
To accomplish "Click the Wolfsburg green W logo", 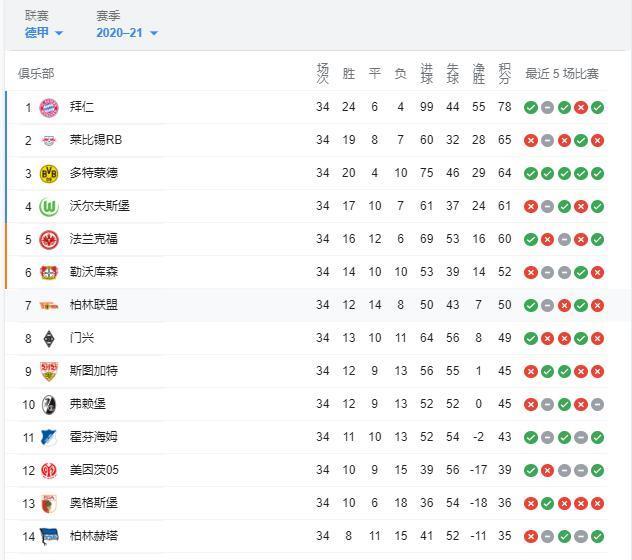I will click(49, 207).
